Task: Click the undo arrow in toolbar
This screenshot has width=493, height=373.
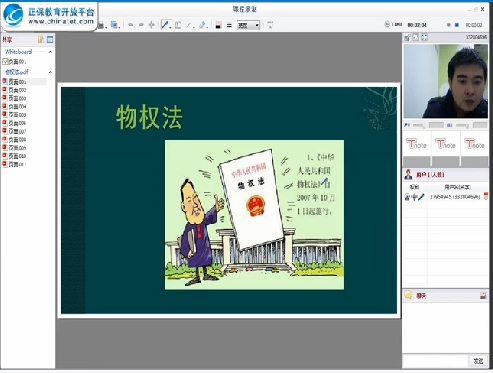Action: (x=131, y=25)
